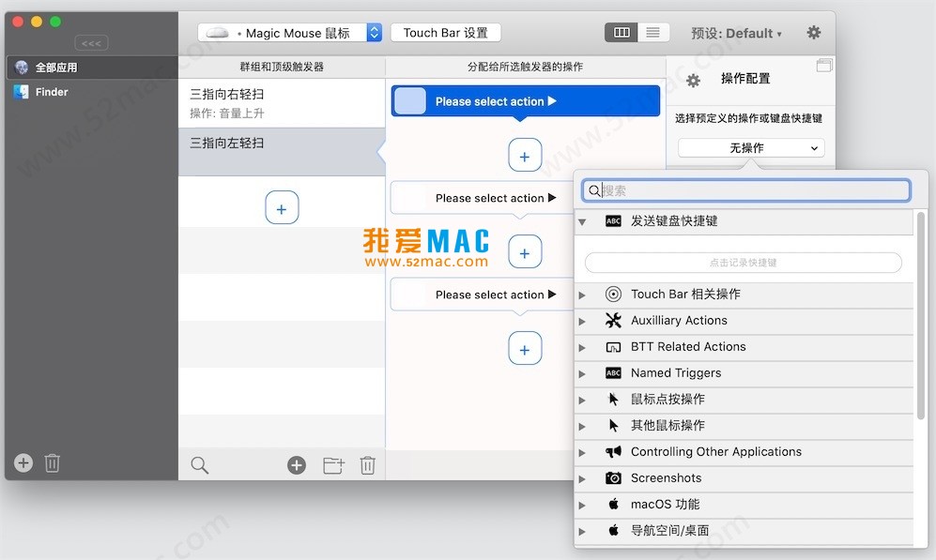This screenshot has height=560, width=936.
Task: Click ABC icon next to 发送键盘快捷键
Action: [x=613, y=221]
